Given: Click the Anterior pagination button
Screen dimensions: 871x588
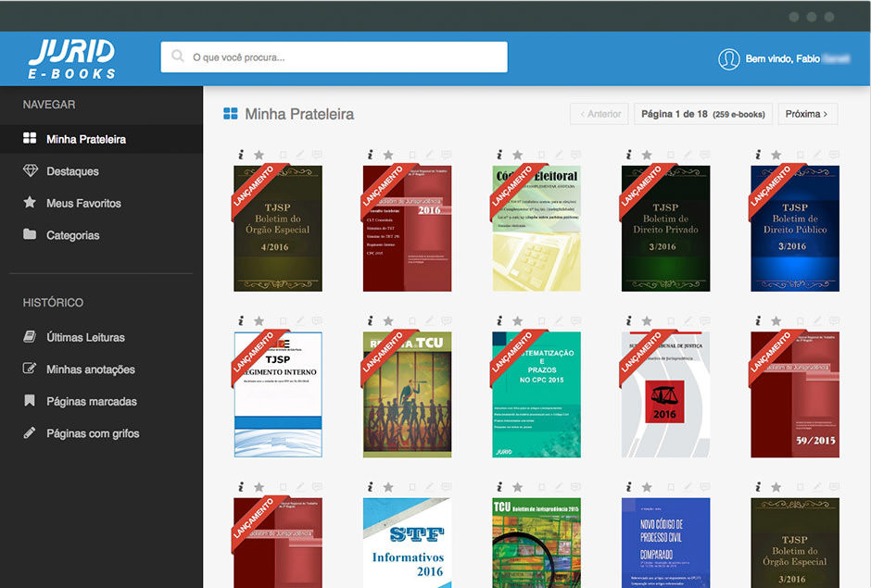Looking at the screenshot, I should [600, 114].
